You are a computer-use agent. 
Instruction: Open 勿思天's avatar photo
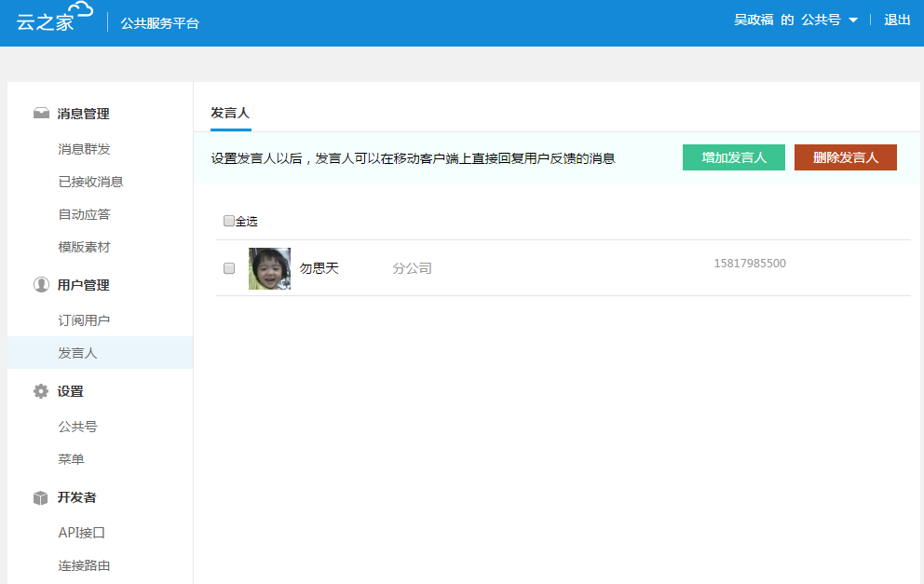coord(269,268)
